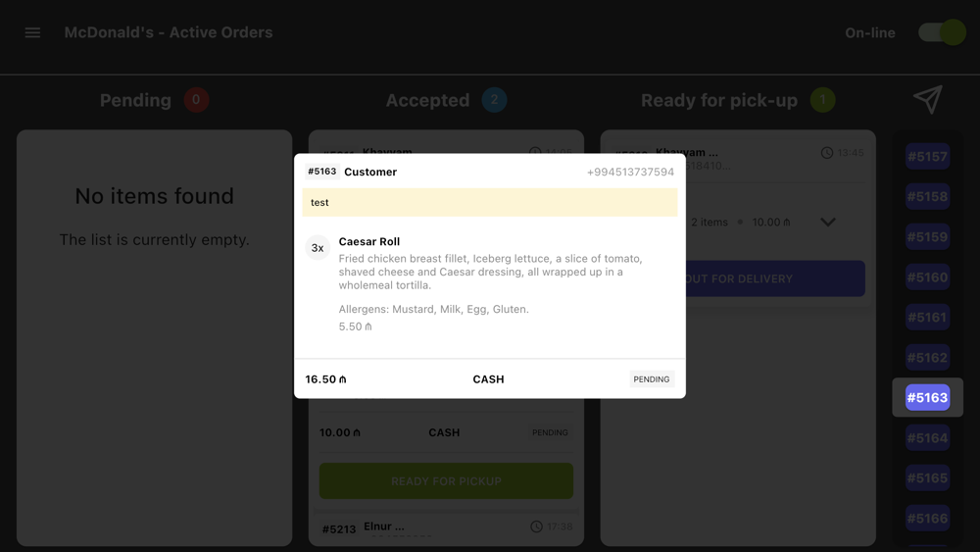The width and height of the screenshot is (980, 552).
Task: Open the hamburger navigation menu
Action: (x=32, y=32)
